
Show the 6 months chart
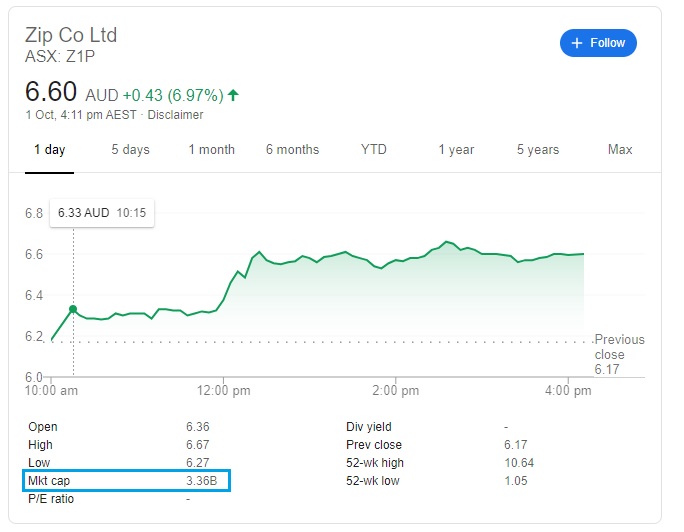click(292, 150)
